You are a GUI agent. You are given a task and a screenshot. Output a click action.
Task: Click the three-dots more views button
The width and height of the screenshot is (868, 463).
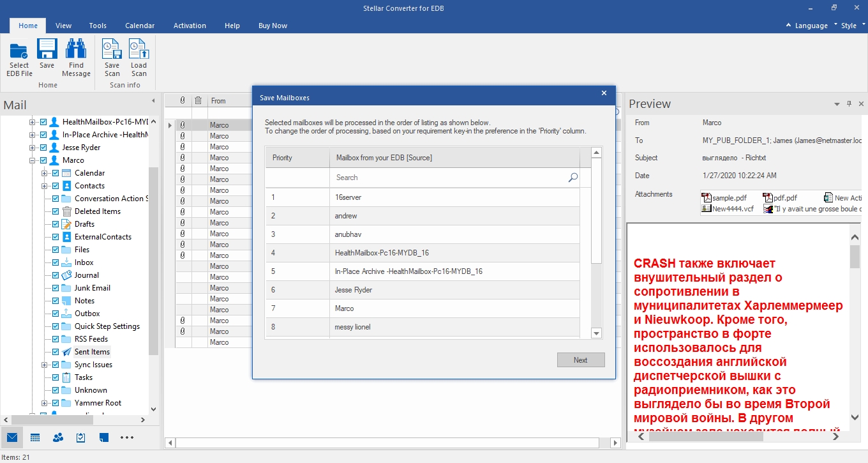[127, 437]
